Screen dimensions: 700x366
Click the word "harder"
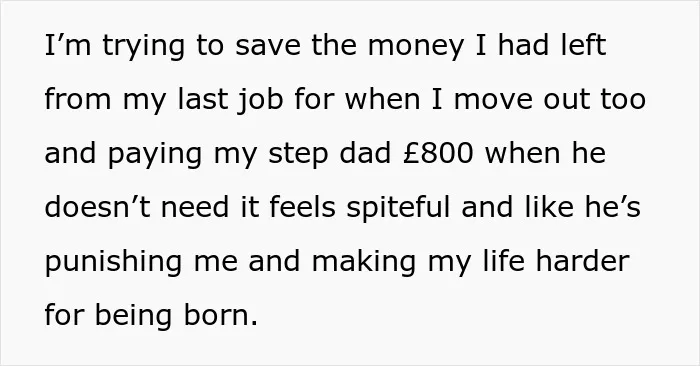pos(583,261)
